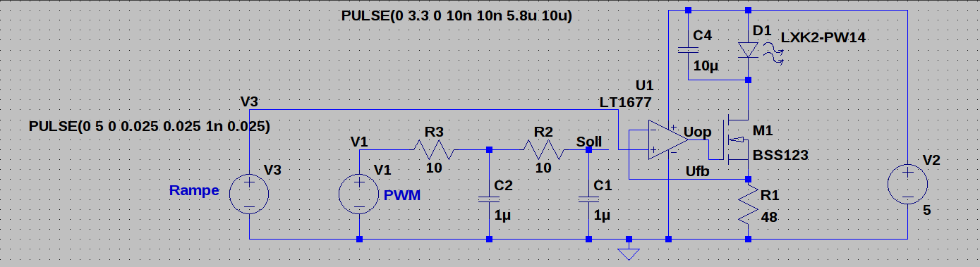Viewport: 980px width, 267px height.
Task: Select the V1 voltage source symbol
Action: tap(360, 193)
